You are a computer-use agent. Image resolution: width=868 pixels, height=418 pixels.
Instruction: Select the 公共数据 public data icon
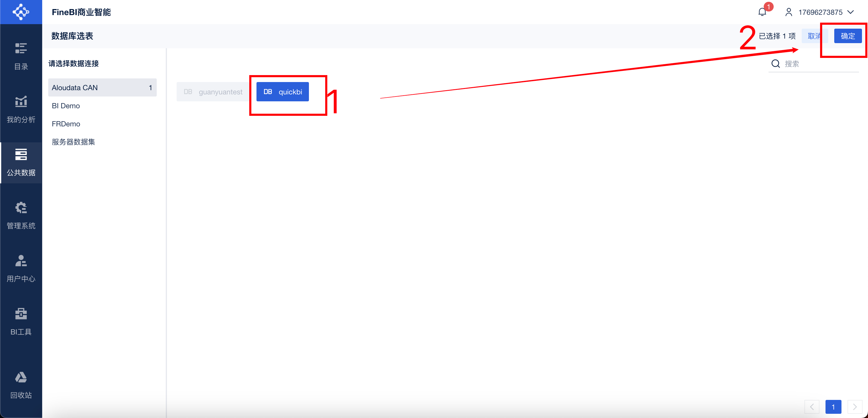click(x=21, y=154)
